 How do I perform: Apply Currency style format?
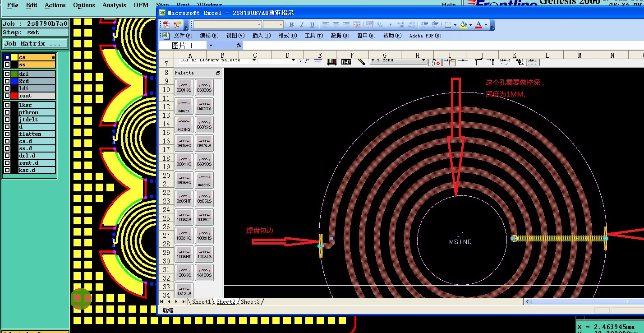[x=370, y=25]
